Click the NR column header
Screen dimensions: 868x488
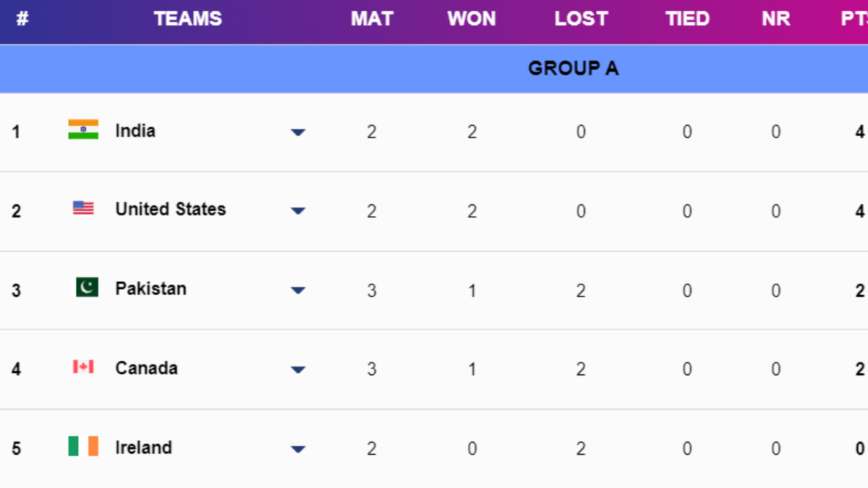tap(775, 20)
